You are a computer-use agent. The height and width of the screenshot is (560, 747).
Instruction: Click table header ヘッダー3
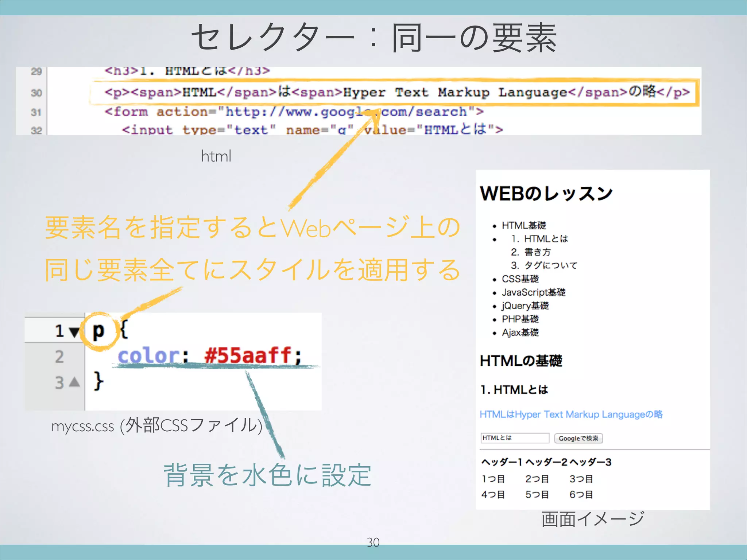[x=590, y=462]
